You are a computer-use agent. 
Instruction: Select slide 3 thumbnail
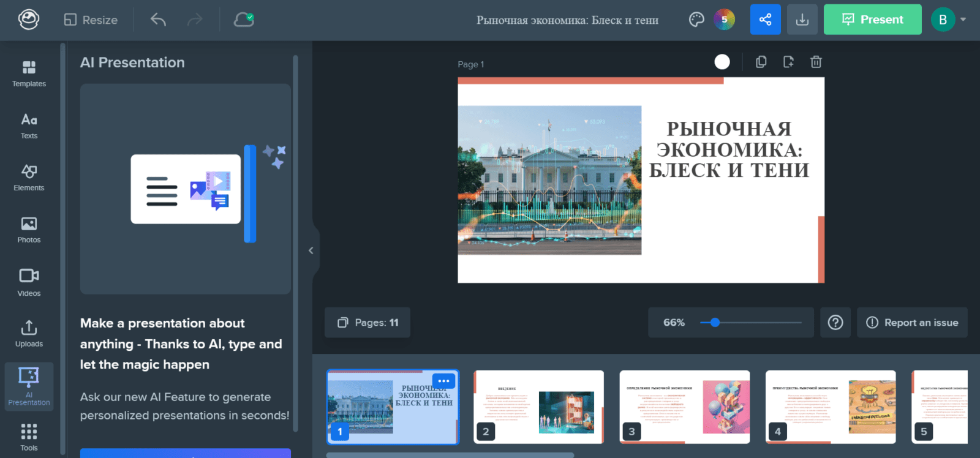685,407
